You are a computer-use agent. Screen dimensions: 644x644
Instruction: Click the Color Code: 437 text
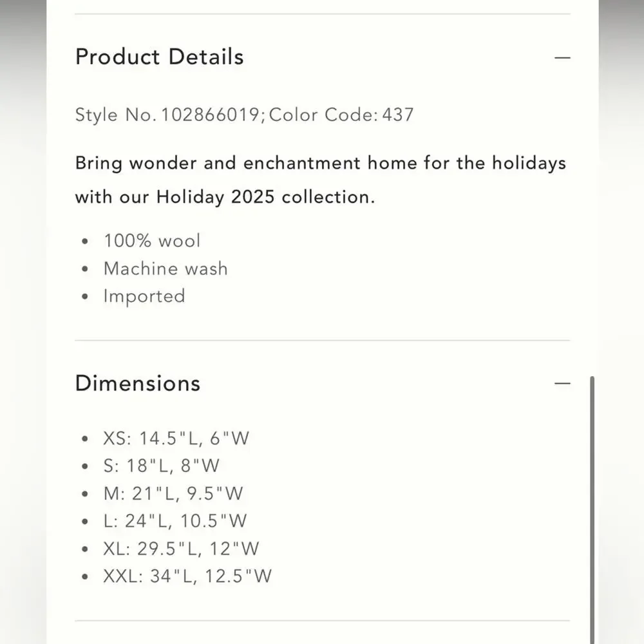point(341,115)
